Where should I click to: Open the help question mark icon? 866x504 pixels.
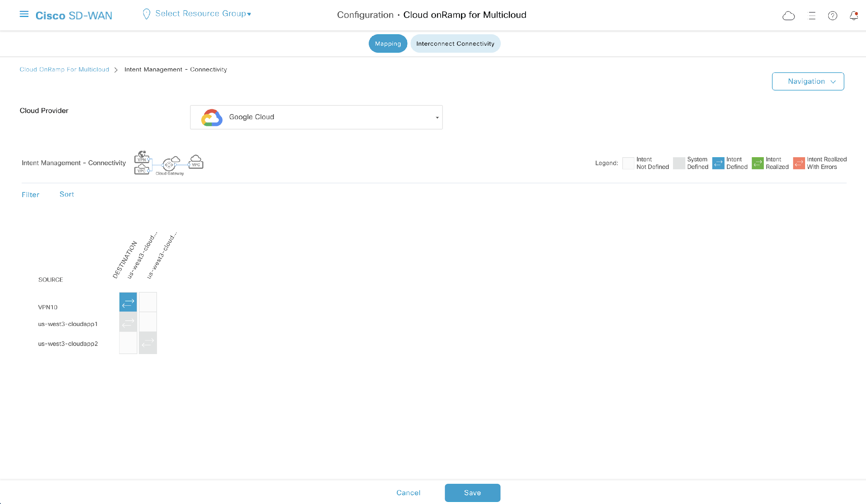(832, 16)
